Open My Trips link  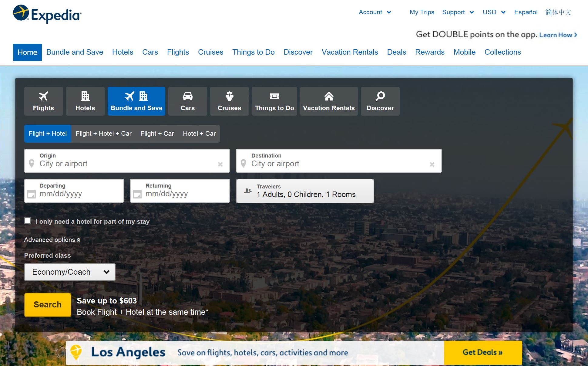(422, 12)
